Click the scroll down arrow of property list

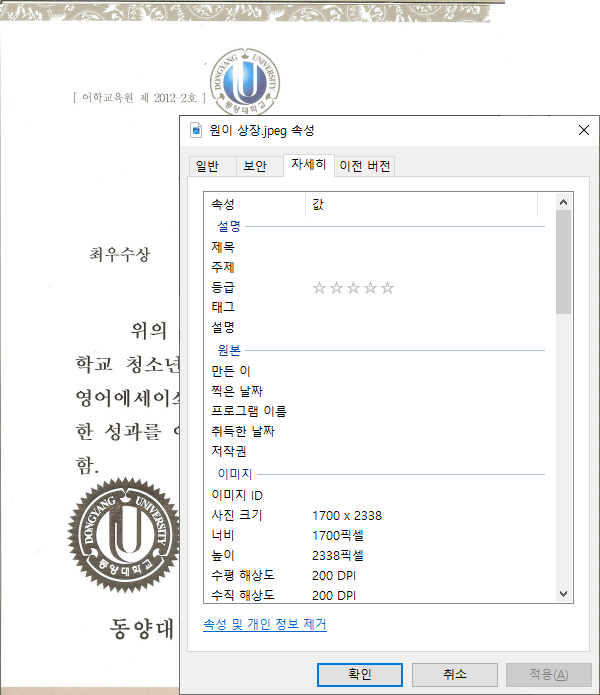pyautogui.click(x=563, y=593)
